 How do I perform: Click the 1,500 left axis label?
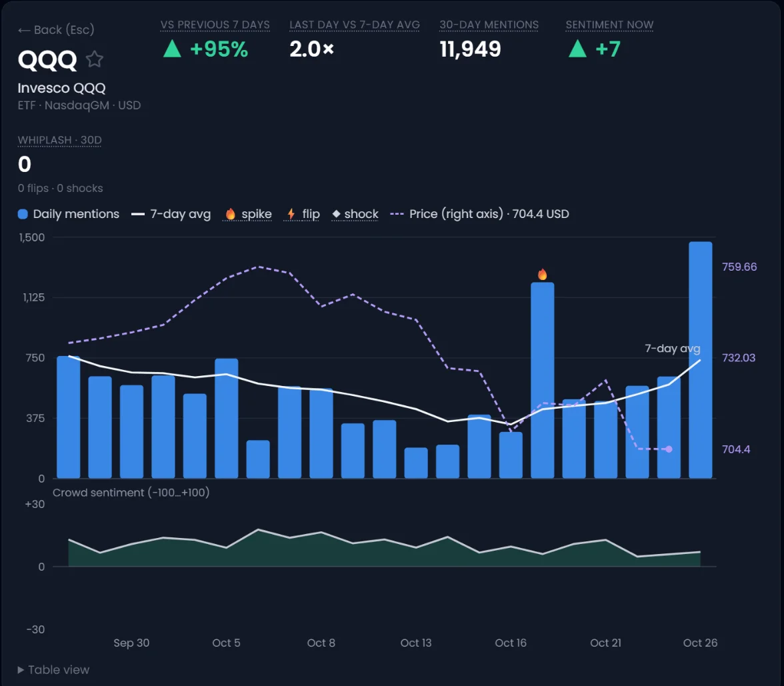[31, 237]
